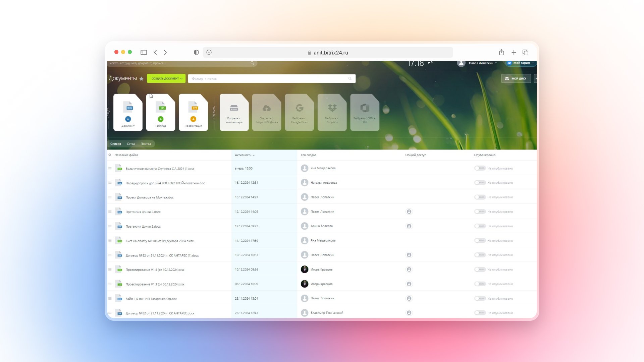This screenshot has height=362, width=644.
Task: Choose file from Office 365 tile
Action: coord(365,112)
